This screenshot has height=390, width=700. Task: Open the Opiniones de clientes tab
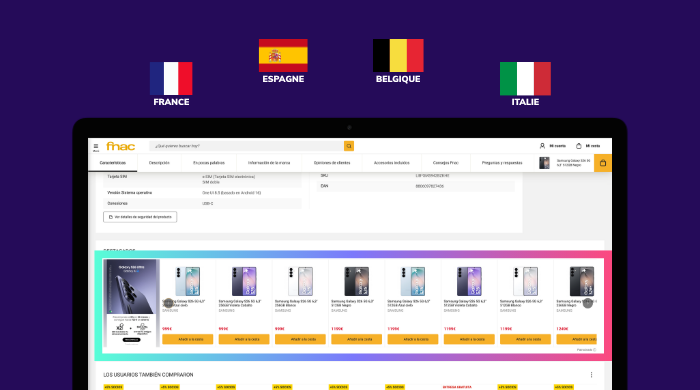pyautogui.click(x=332, y=163)
